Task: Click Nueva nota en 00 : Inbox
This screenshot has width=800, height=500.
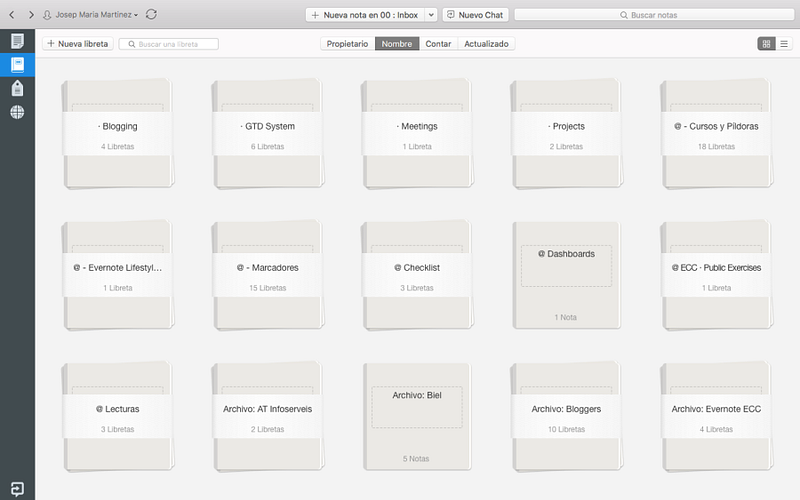Action: point(365,15)
